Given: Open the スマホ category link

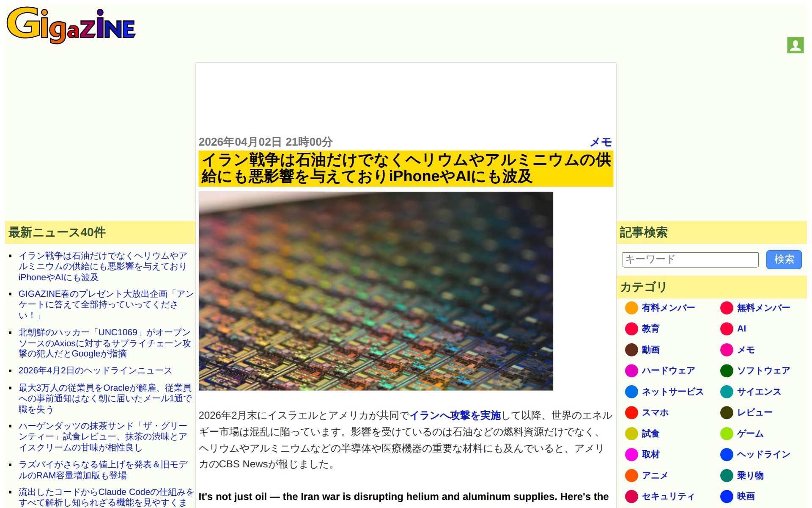Looking at the screenshot, I should 655,412.
